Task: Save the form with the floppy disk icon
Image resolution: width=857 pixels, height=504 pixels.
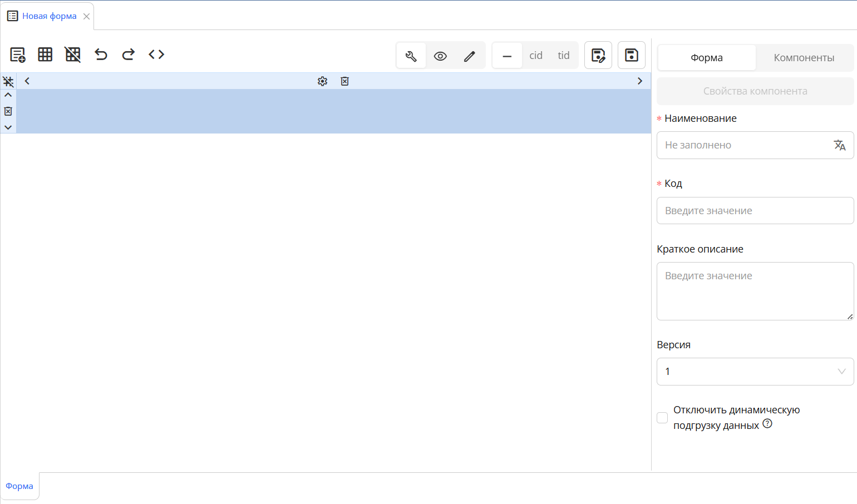Action: point(632,55)
